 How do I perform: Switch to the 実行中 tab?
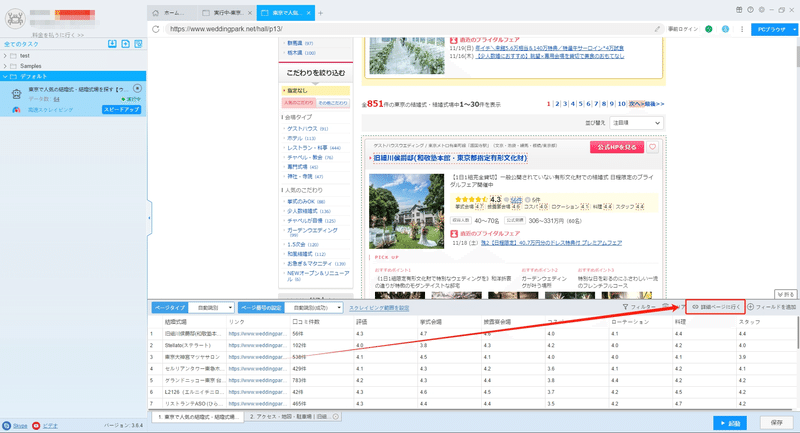point(227,13)
